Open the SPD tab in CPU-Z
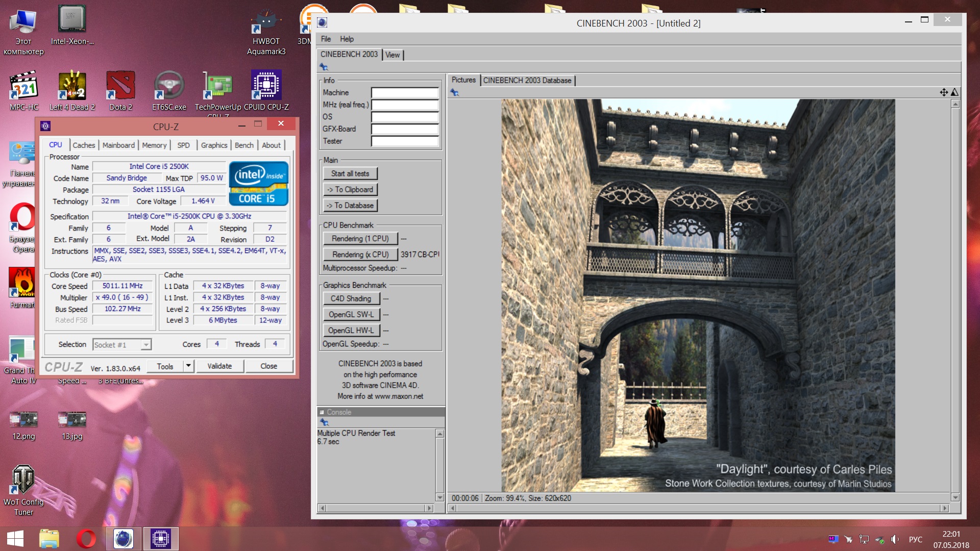Image resolution: width=980 pixels, height=551 pixels. (183, 145)
